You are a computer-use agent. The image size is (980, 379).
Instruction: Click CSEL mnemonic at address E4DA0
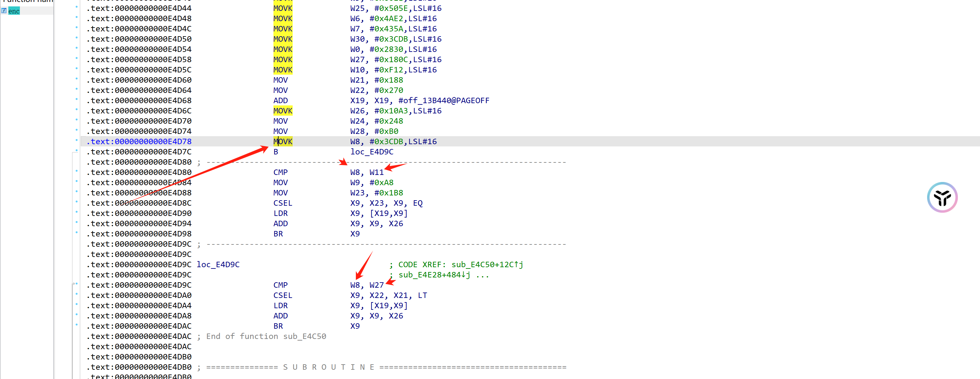click(x=283, y=295)
